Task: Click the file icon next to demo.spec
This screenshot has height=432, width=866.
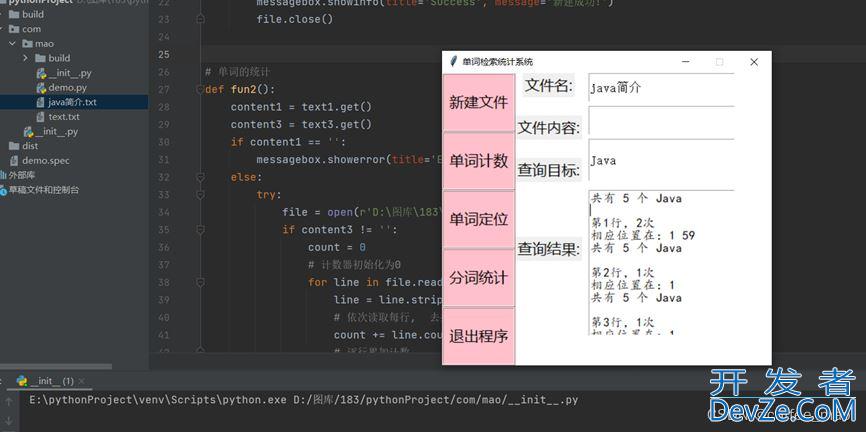Action: pyautogui.click(x=14, y=161)
